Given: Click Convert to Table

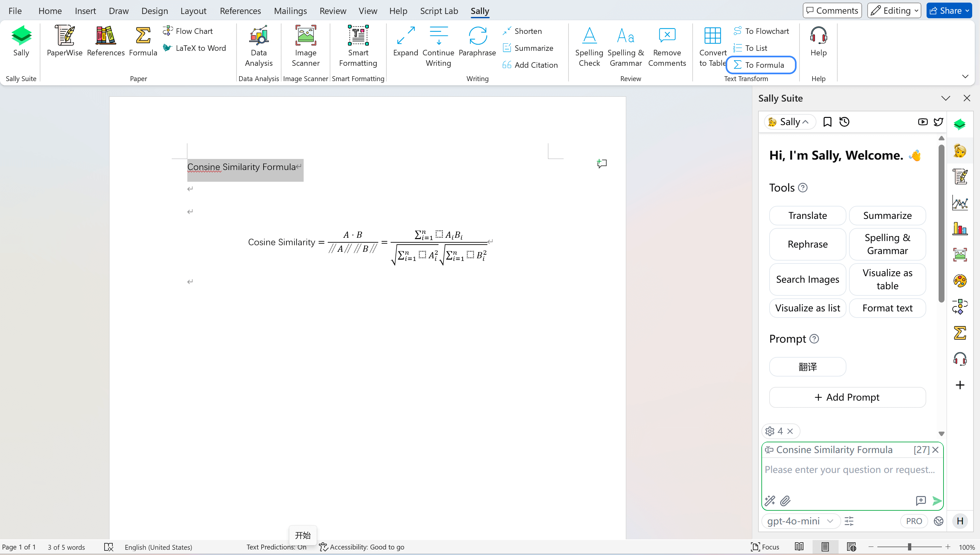Looking at the screenshot, I should point(713,47).
